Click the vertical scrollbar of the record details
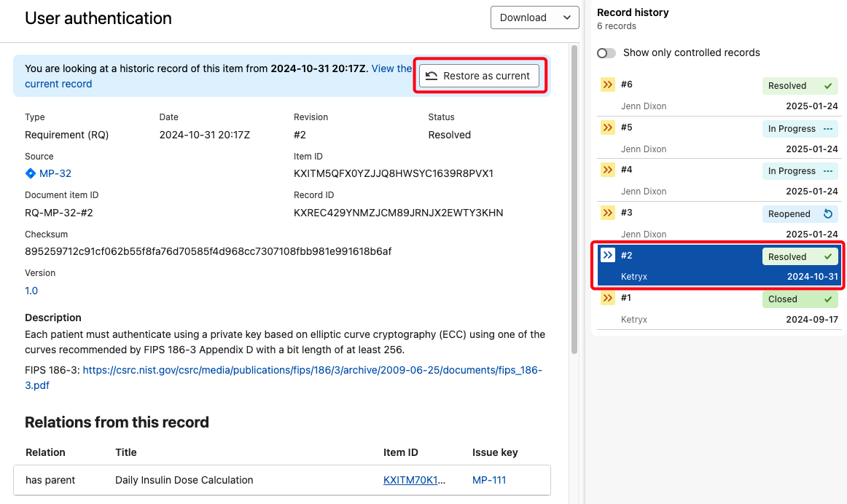Screen dimensions: 847x504 pos(574,200)
